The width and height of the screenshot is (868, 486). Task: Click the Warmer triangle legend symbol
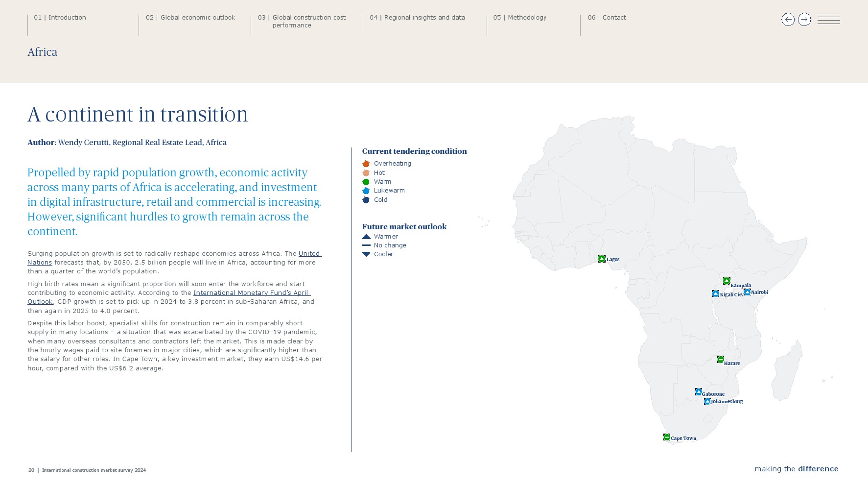[366, 237]
